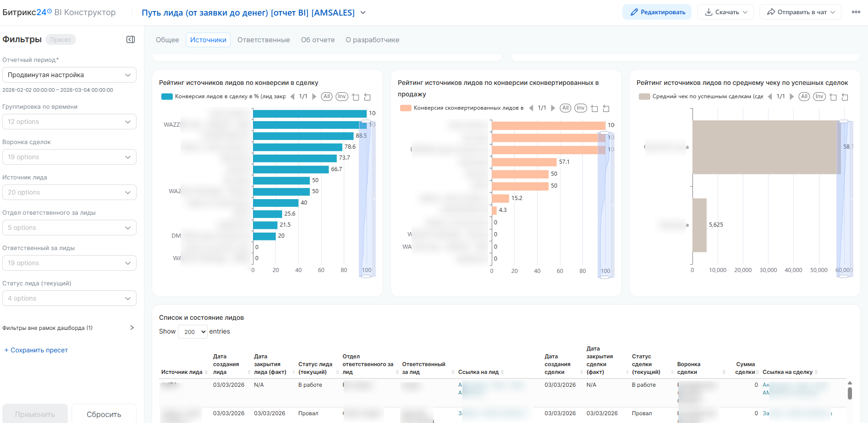Click the zoom slider in the first chart
This screenshot has width=868, height=423.
click(x=367, y=197)
